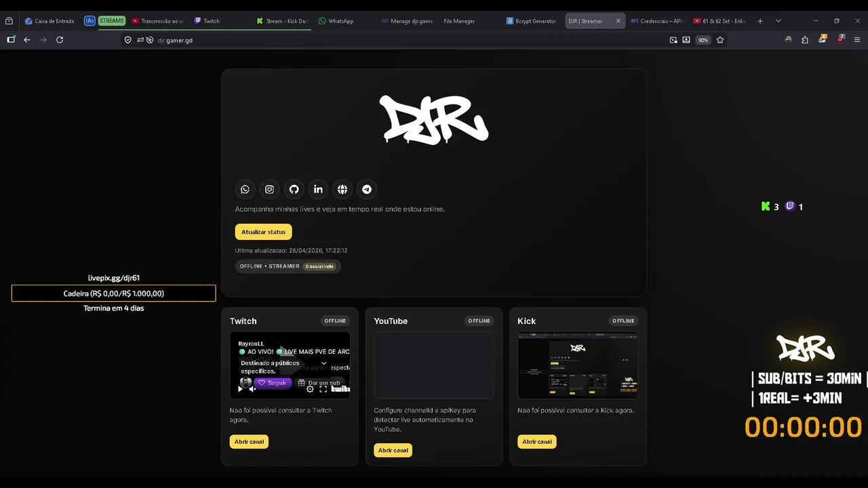Click the 90% zoom level indicator
868x488 pixels.
click(x=703, y=40)
